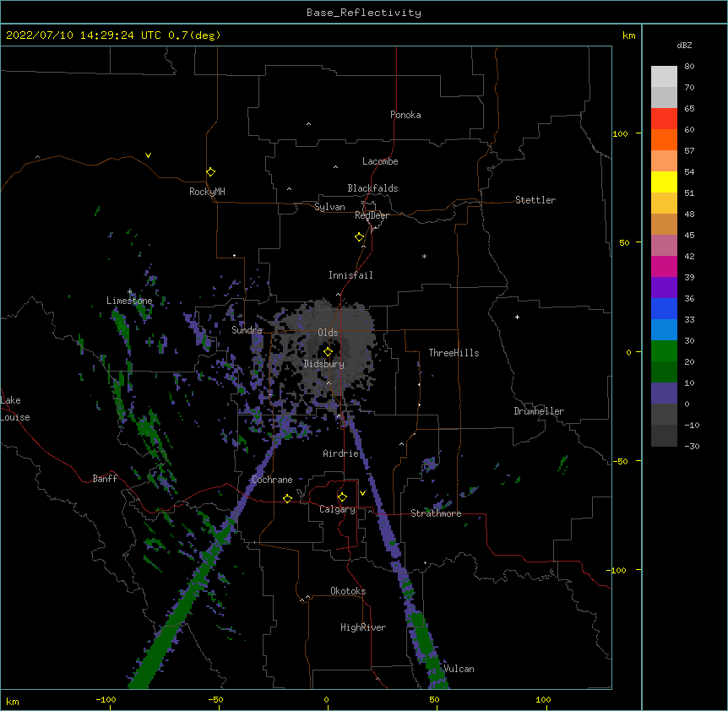This screenshot has width=728, height=711.
Task: Select the pink 45-42 dBZ legend color
Action: point(664,246)
